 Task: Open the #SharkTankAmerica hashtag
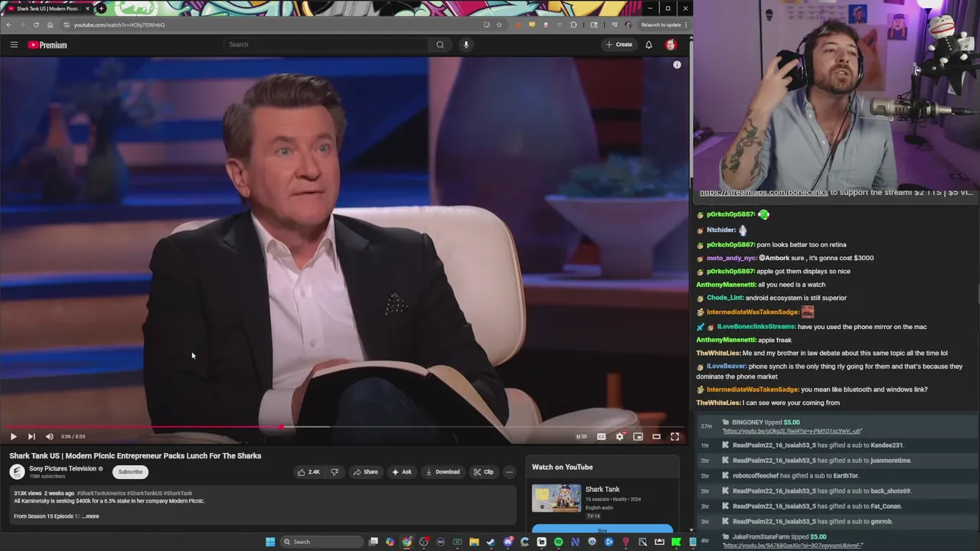pyautogui.click(x=101, y=494)
